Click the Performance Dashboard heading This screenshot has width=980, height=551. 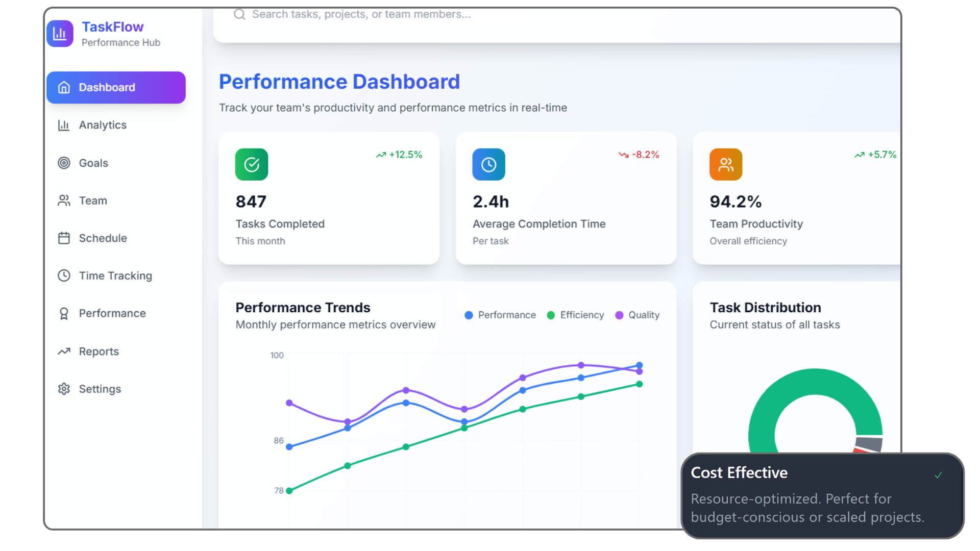pyautogui.click(x=339, y=81)
